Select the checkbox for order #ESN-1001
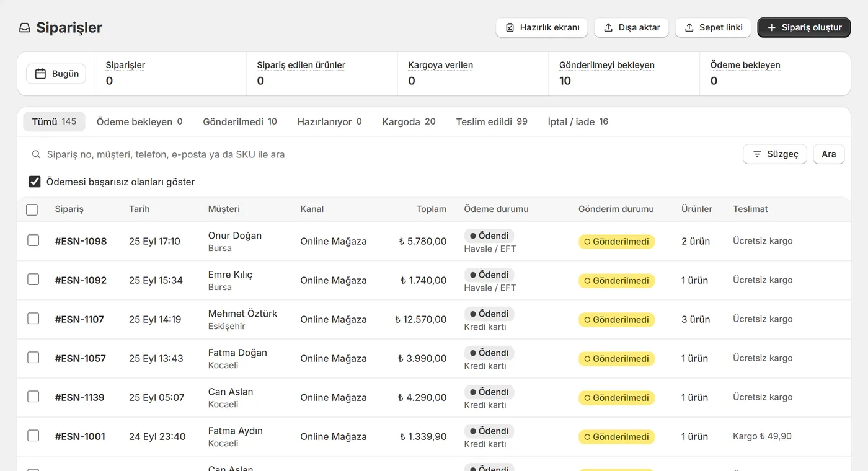Screen dimensions: 868x471 click(33, 436)
